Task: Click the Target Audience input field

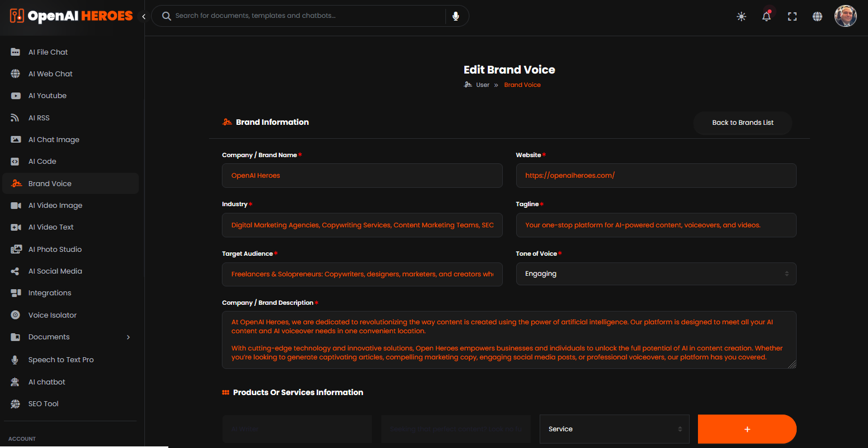Action: point(362,274)
